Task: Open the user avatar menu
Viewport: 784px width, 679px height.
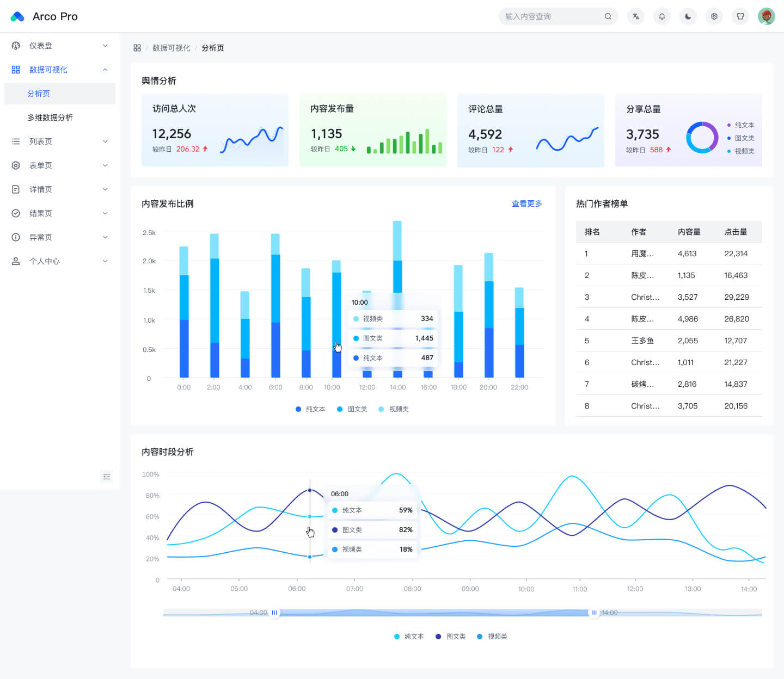Action: [766, 16]
